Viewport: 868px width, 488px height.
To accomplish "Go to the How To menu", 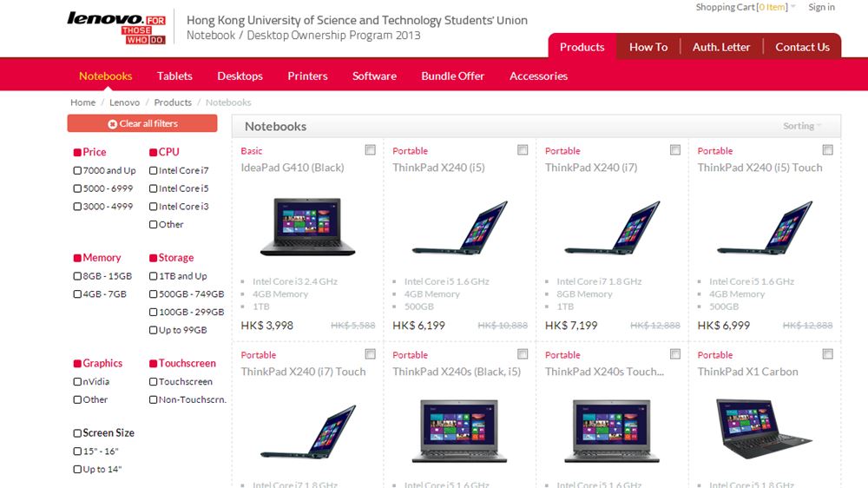I will (648, 47).
